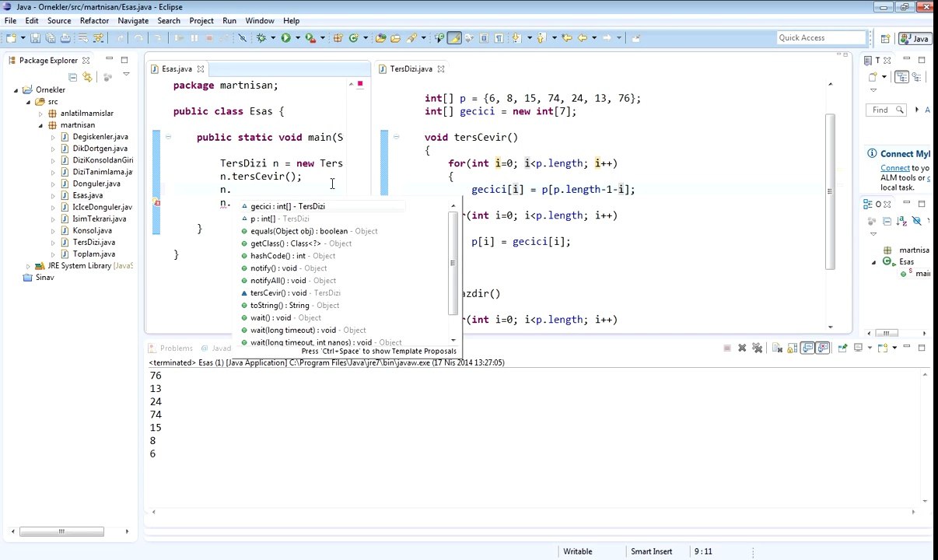Click Remove All Terminated Launches icon

coord(757,348)
